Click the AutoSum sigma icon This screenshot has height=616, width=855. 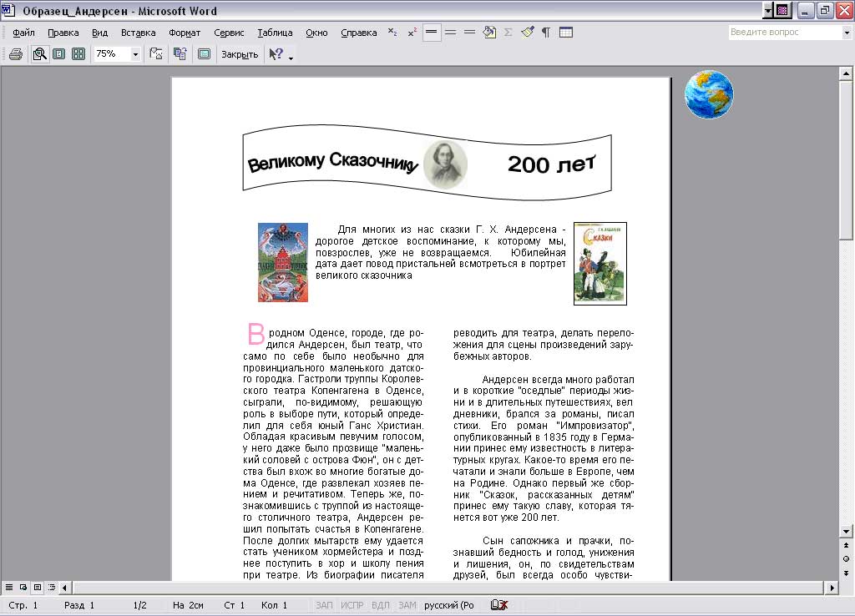[508, 33]
